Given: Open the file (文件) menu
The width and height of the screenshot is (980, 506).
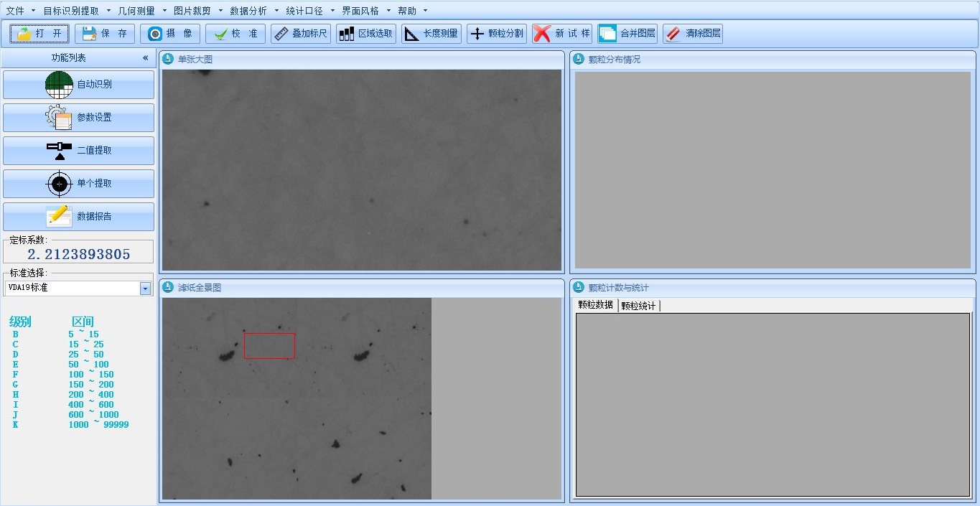Looking at the screenshot, I should pos(15,11).
